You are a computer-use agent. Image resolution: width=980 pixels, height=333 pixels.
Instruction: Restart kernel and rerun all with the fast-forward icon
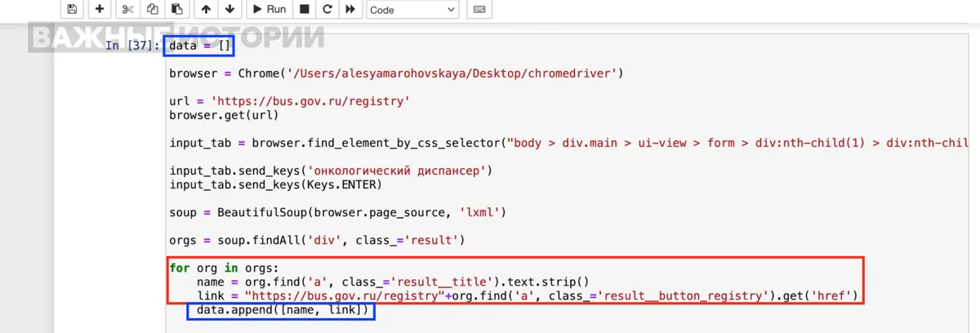pos(350,9)
